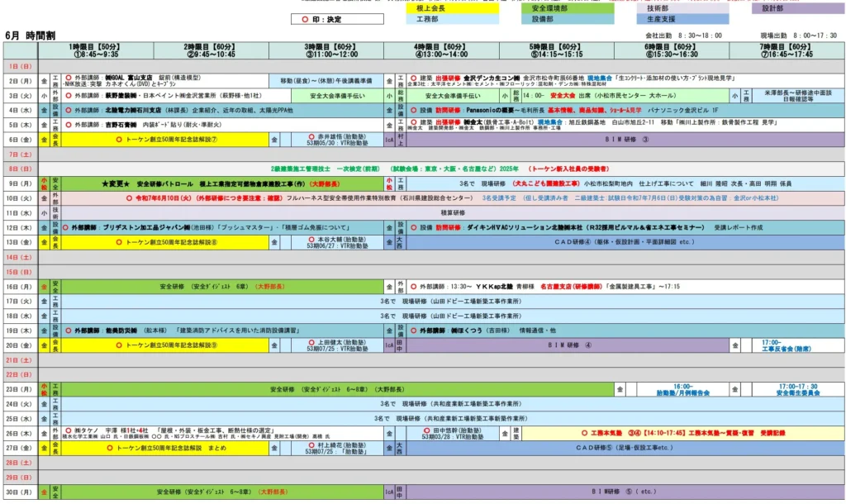Click the 本谷大輔 VTR胎動塾 cell
846x504 pixels.
click(x=337, y=242)
